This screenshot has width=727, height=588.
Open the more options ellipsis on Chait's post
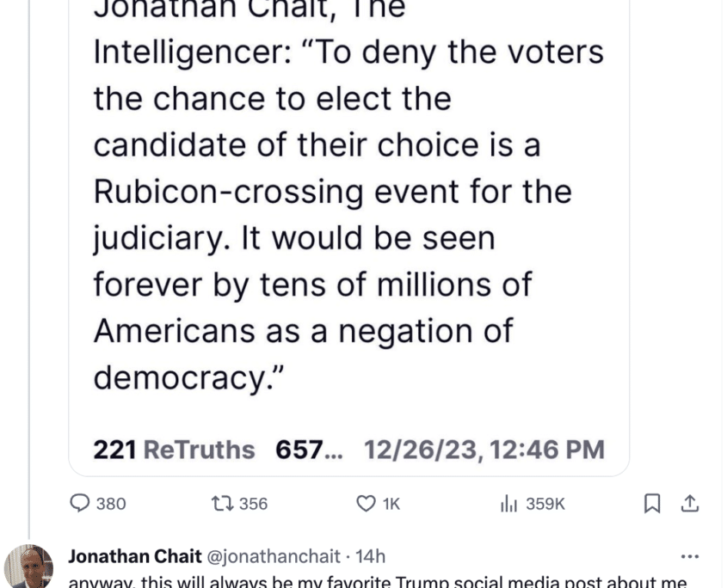click(x=690, y=555)
